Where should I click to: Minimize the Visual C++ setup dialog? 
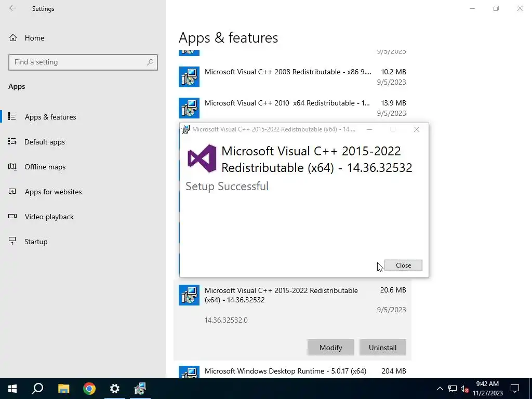click(369, 129)
